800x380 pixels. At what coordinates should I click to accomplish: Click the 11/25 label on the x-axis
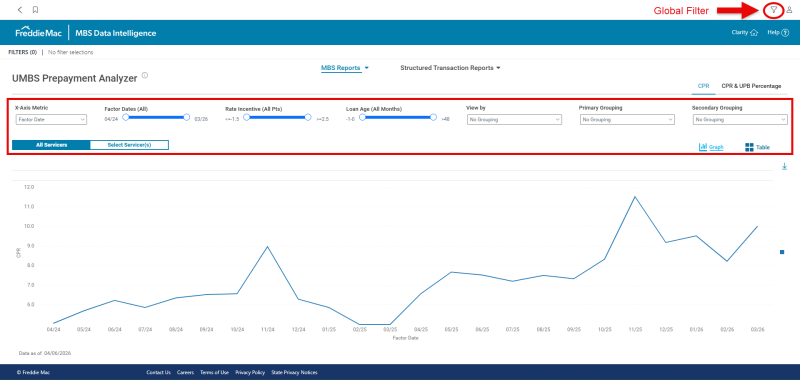coord(635,330)
